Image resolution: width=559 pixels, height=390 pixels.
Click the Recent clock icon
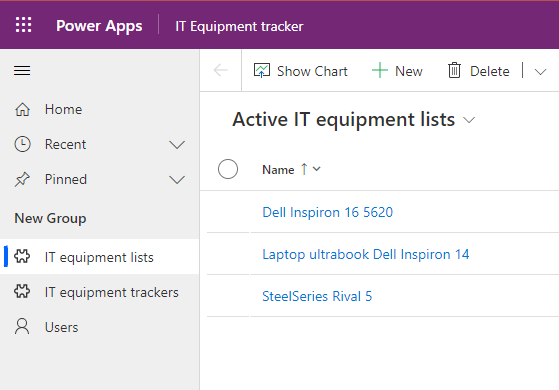(x=22, y=144)
